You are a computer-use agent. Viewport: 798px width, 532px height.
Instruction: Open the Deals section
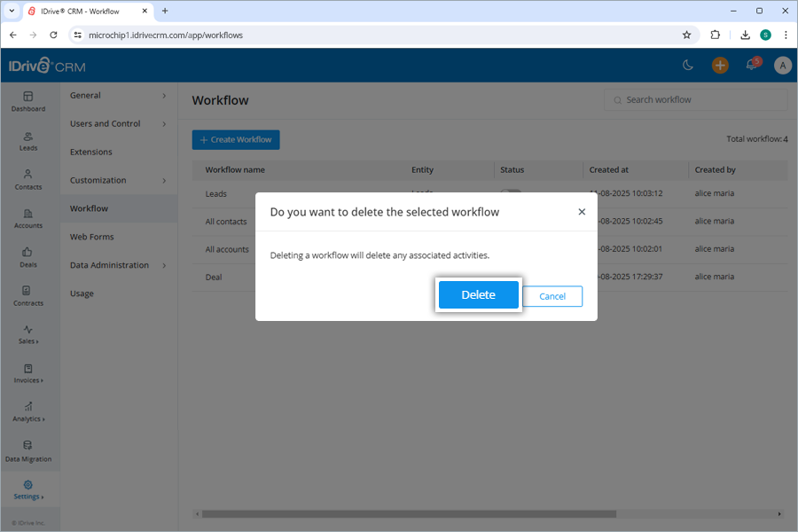[x=28, y=259]
